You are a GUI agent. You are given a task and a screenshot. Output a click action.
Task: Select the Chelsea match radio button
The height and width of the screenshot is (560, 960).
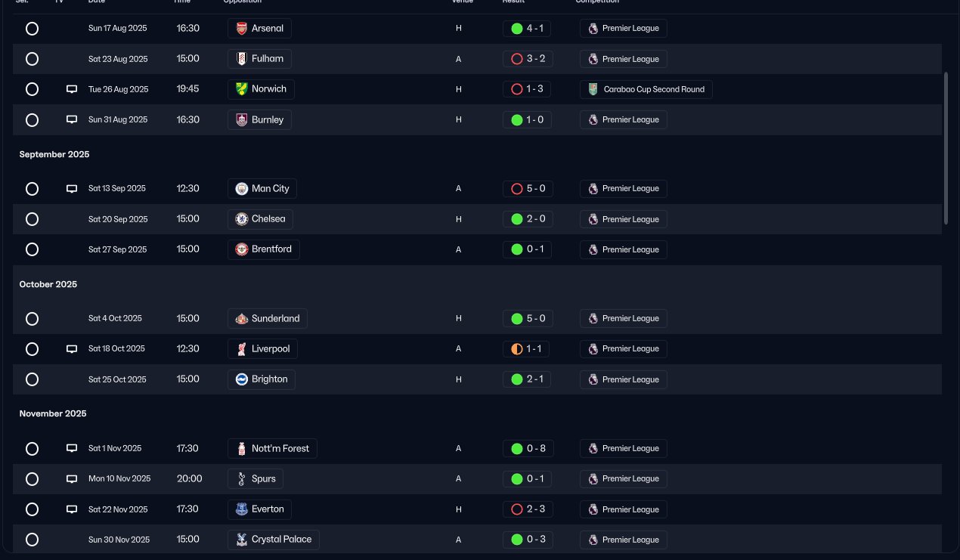32,219
